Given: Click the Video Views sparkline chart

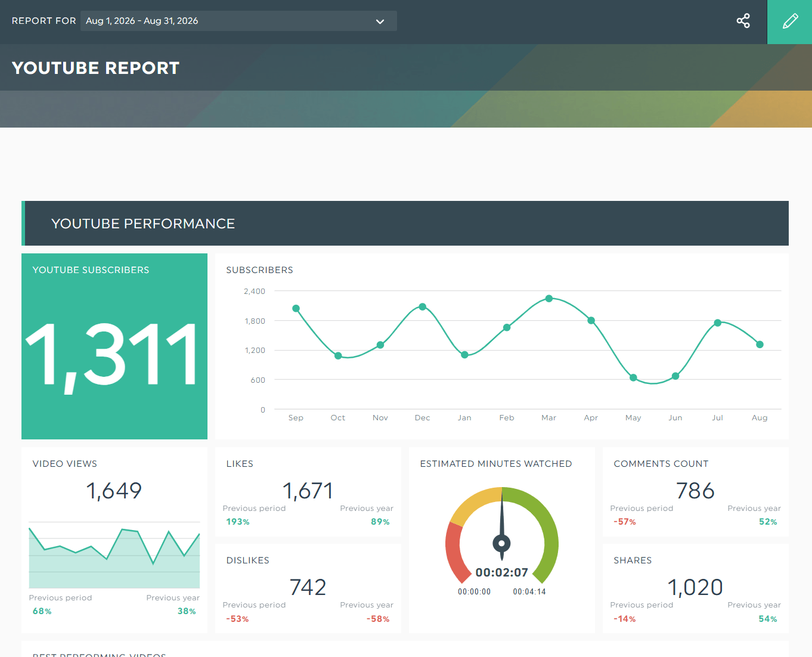Looking at the screenshot, I should (x=114, y=555).
